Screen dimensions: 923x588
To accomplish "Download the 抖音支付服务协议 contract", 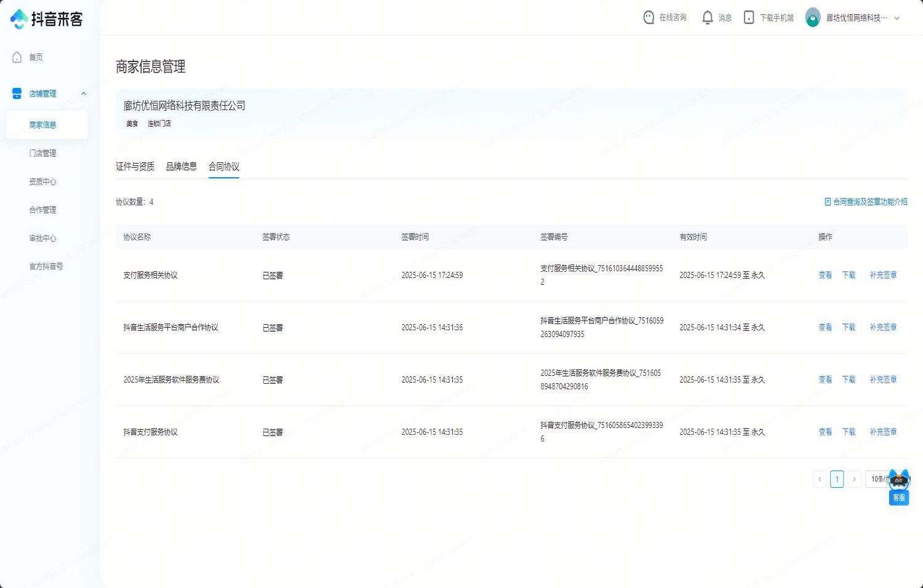I will click(x=849, y=432).
